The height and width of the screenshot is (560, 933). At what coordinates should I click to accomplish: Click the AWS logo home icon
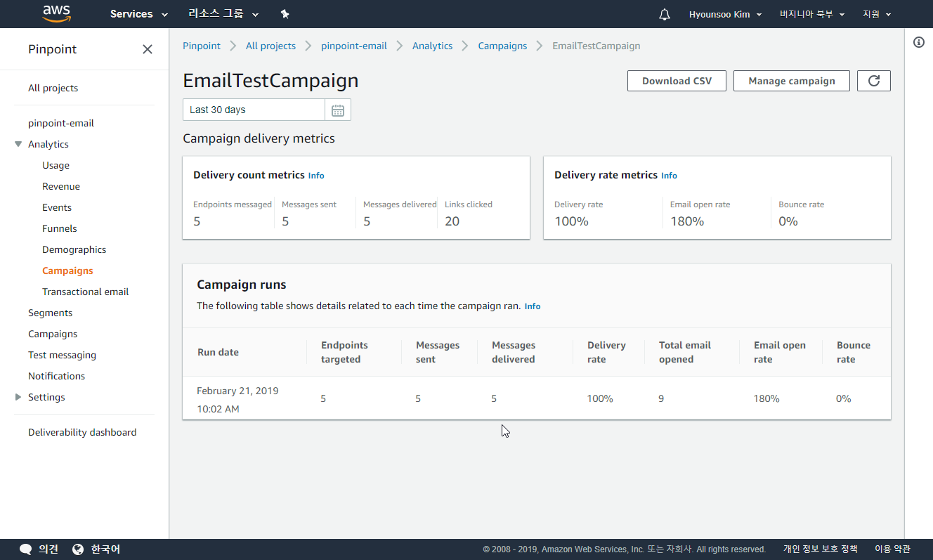point(58,13)
